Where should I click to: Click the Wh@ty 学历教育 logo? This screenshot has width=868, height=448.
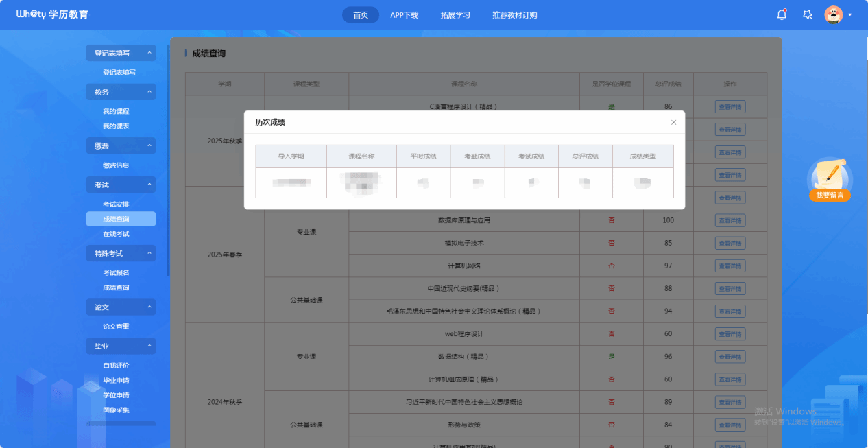(x=52, y=15)
